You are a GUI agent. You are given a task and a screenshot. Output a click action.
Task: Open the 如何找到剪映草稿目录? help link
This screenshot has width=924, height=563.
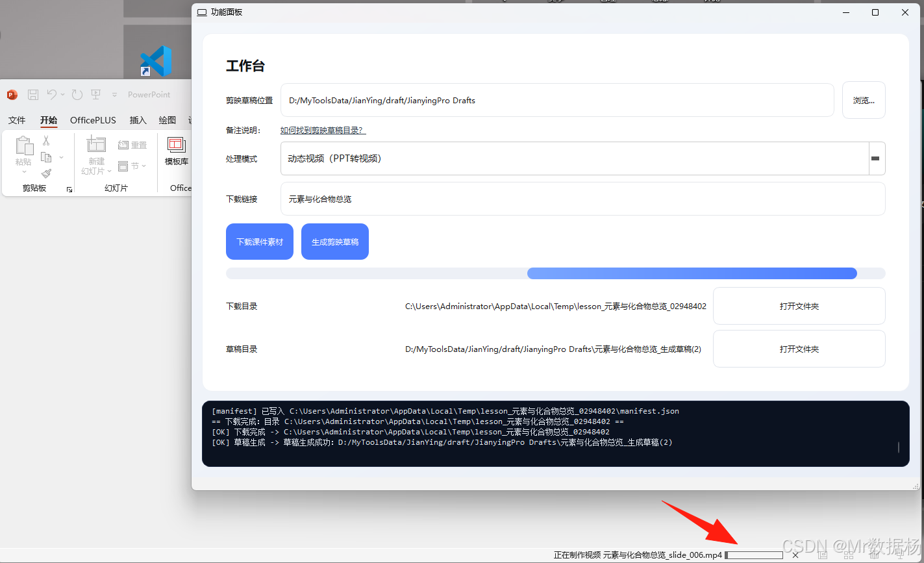[x=323, y=131]
